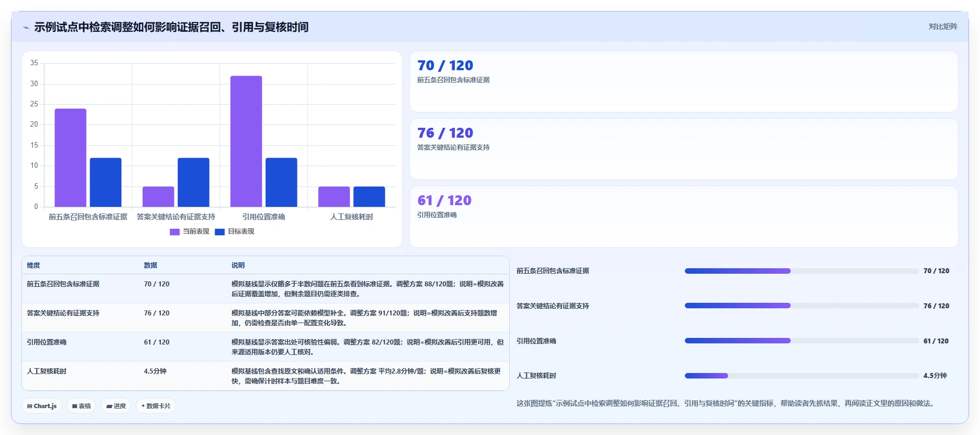Viewport: 980px width, 435px height.
Task: Click the 70 / 120 value beside its progress bar
Action: [936, 271]
